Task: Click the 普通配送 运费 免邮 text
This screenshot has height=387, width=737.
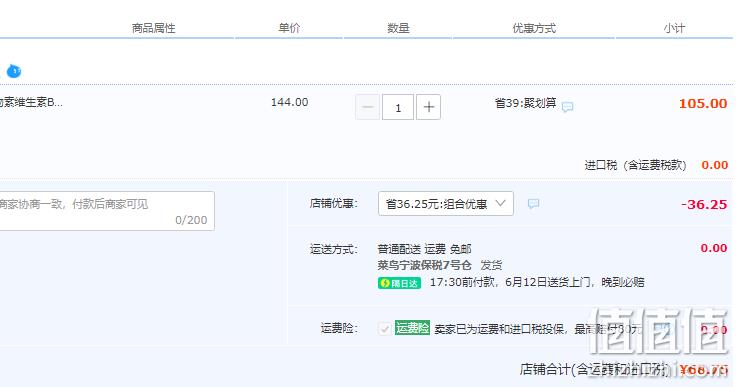Action: coord(424,249)
